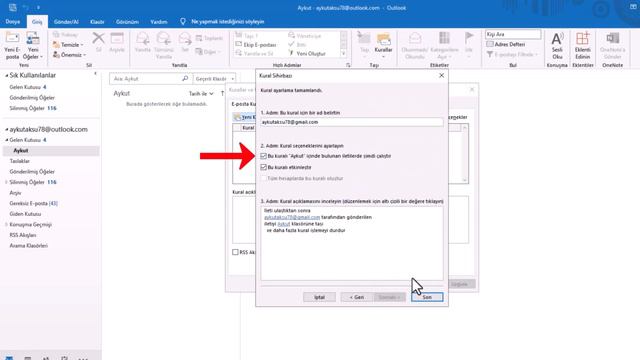Image resolution: width=640 pixels, height=360 pixels.
Task: Click the Yeni Oluştur quick step
Action: click(307, 53)
